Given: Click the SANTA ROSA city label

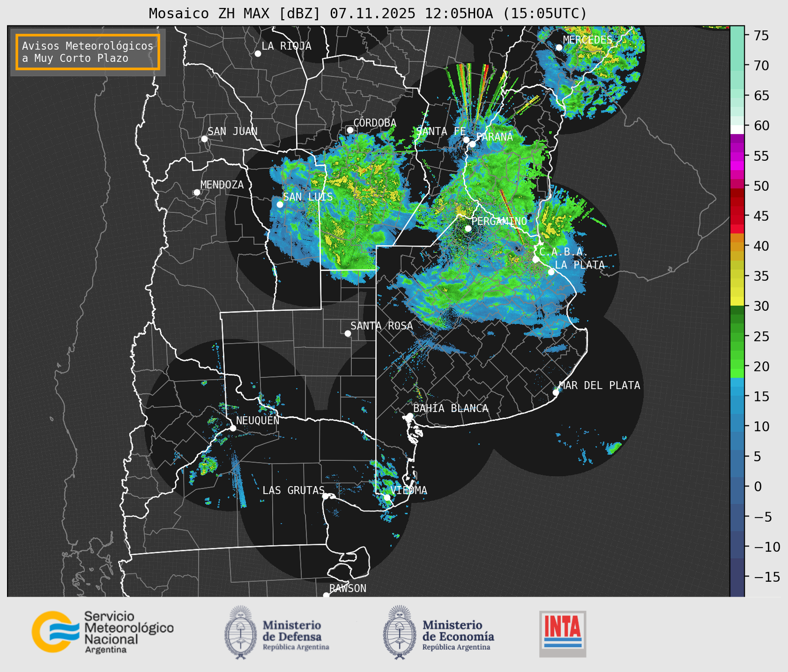Looking at the screenshot, I should tap(382, 326).
